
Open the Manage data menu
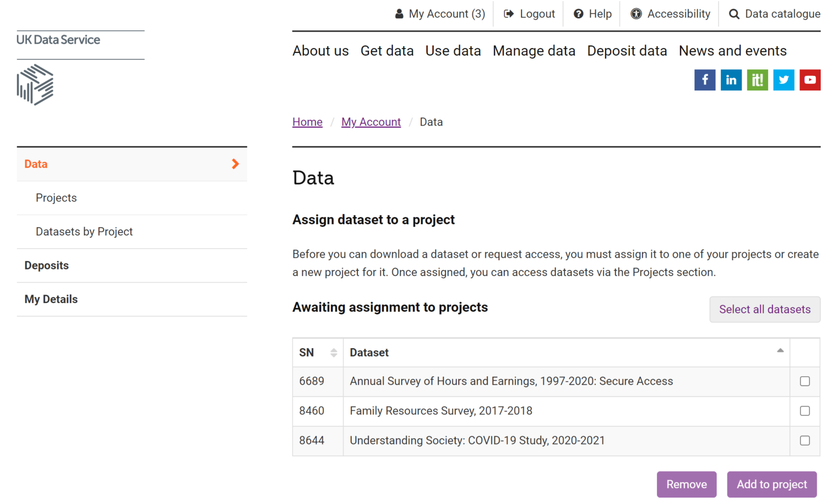[534, 50]
